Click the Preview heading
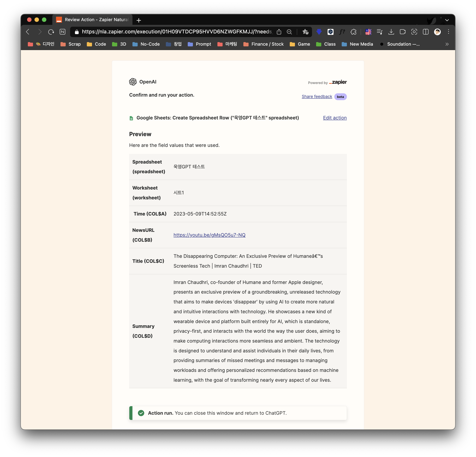Viewport: 476px width, 457px height. point(140,134)
